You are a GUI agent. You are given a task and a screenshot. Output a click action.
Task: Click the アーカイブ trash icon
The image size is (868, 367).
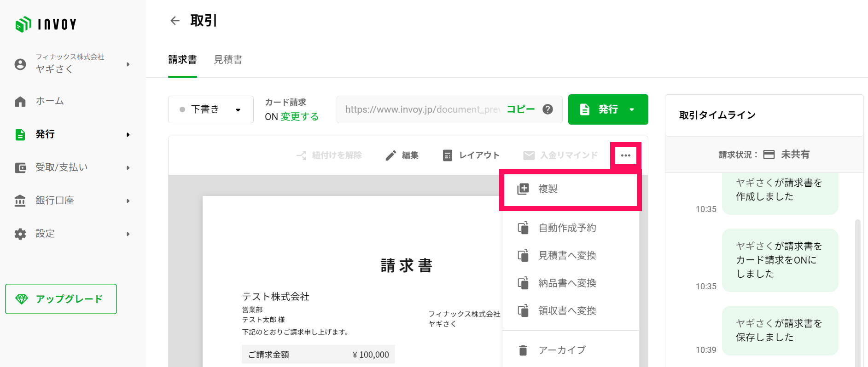[x=523, y=350]
